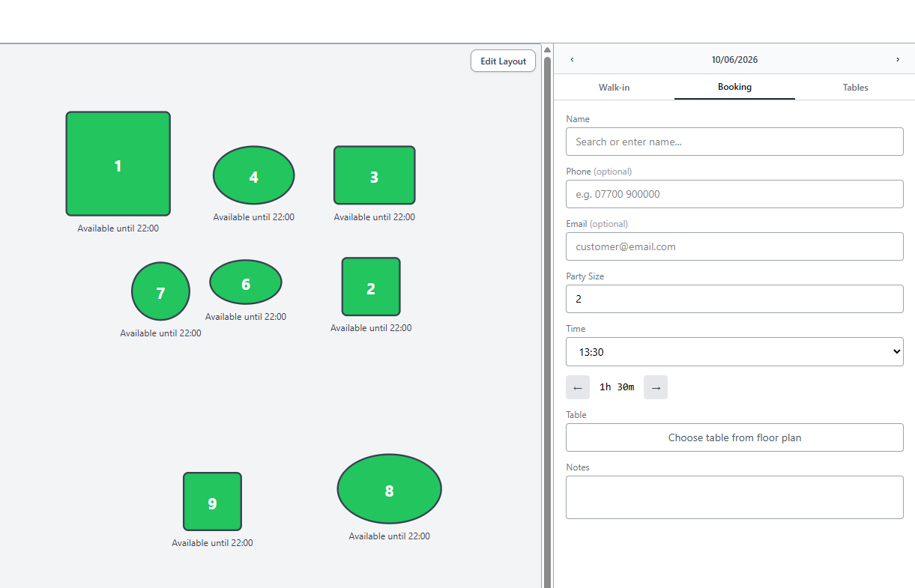The height and width of the screenshot is (588, 915).
Task: Click the floor plan vertical scrollbar
Action: click(547, 322)
